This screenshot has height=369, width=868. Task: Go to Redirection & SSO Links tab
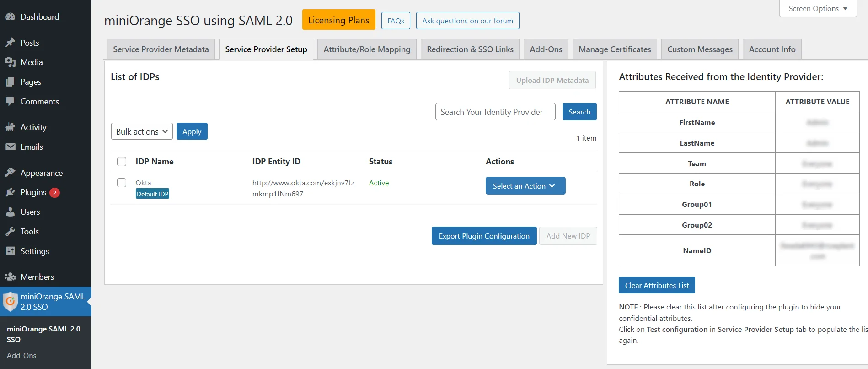(x=470, y=49)
